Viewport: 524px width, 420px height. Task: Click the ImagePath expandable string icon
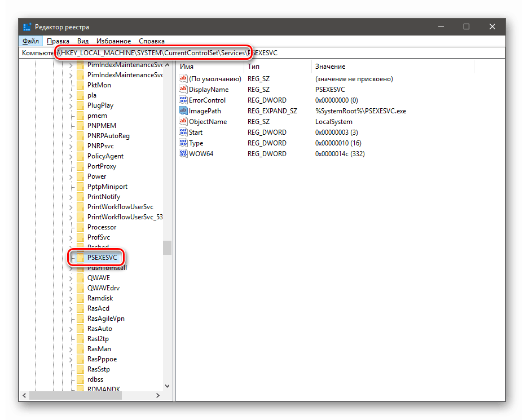point(183,110)
